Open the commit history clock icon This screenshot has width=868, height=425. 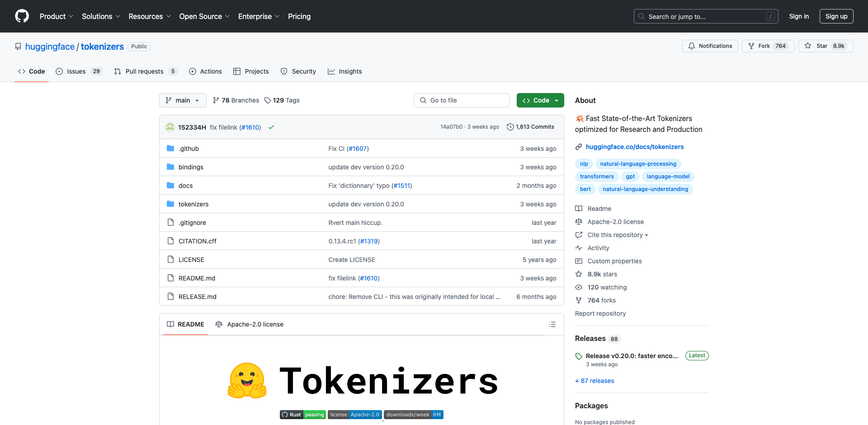coord(510,127)
